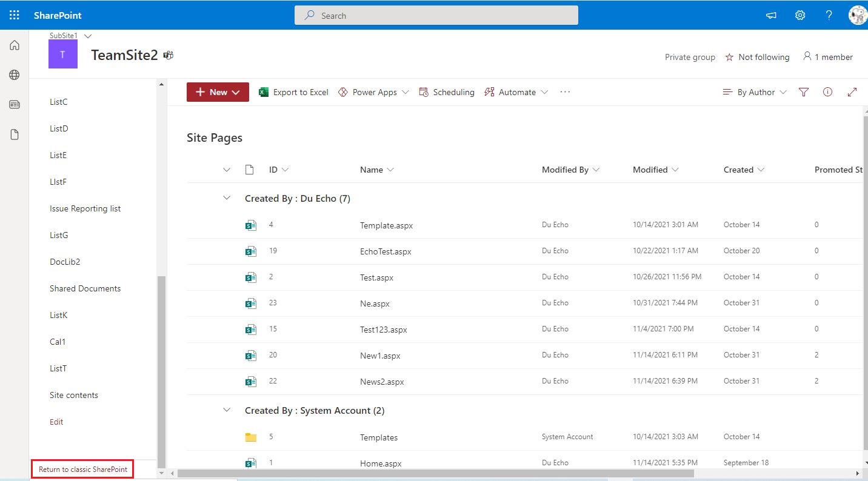Click the Export to Excel button

pyautogui.click(x=294, y=92)
